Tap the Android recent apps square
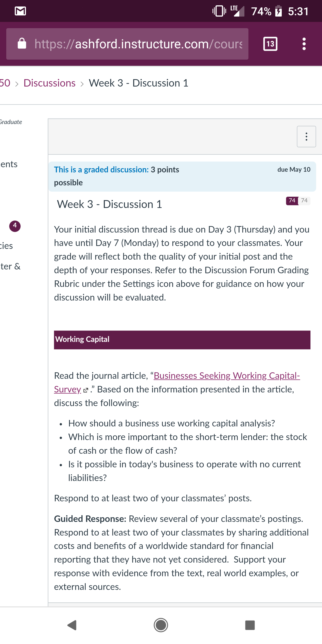This screenshot has width=322, height=644. click(250, 625)
